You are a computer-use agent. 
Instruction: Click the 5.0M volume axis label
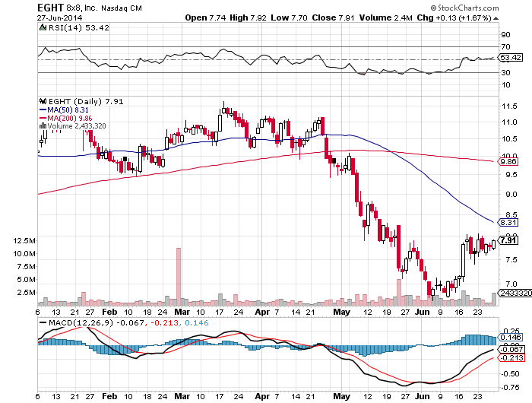pos(26,280)
